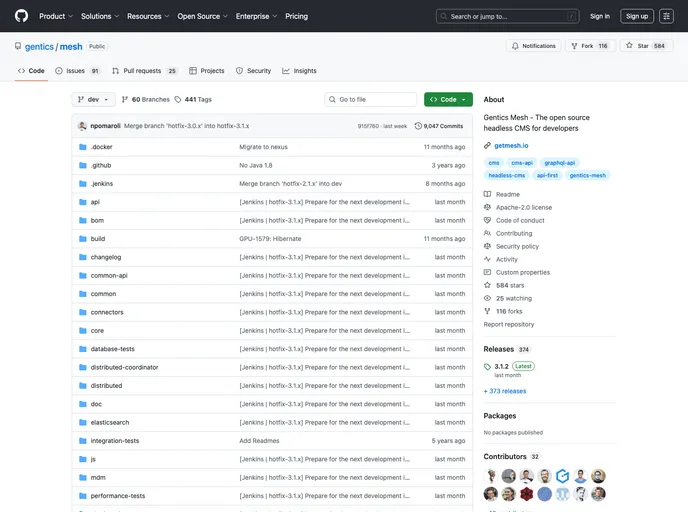The width and height of the screenshot is (688, 512).
Task: Open the Product menu
Action: 56,16
